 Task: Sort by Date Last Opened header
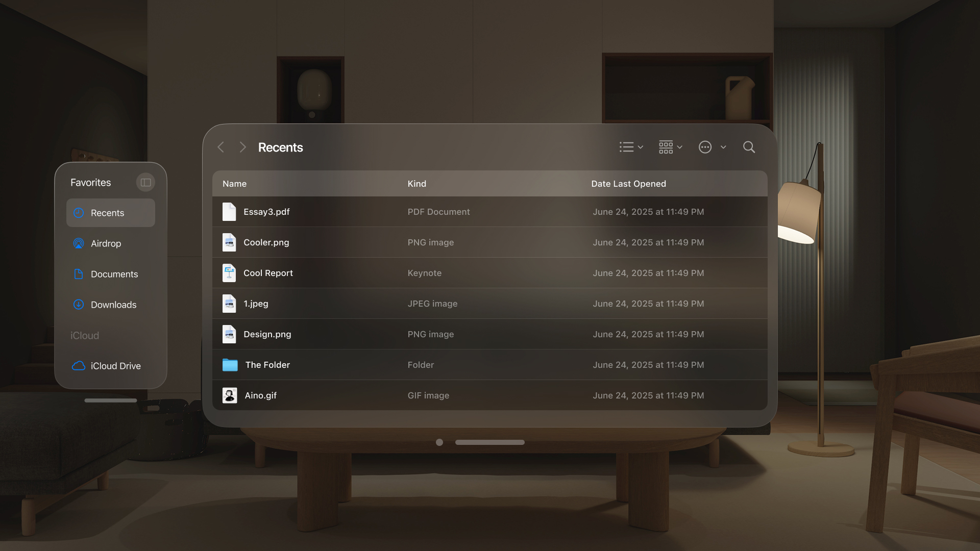(628, 184)
